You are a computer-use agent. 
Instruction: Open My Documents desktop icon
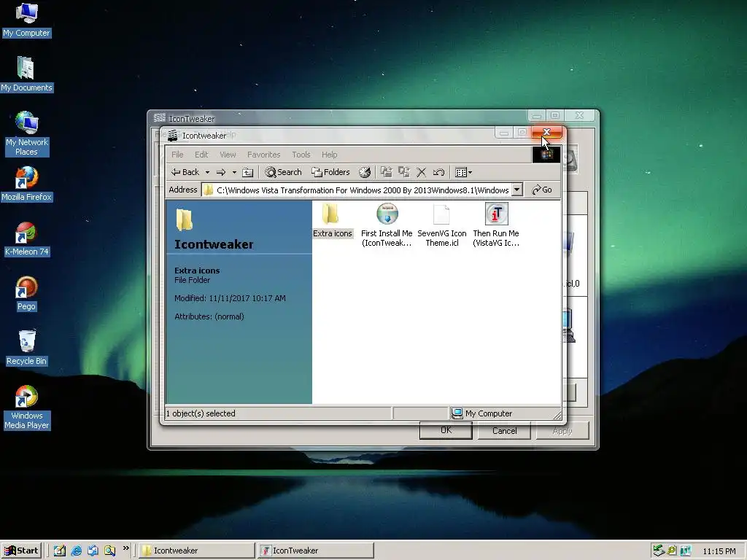(x=26, y=75)
